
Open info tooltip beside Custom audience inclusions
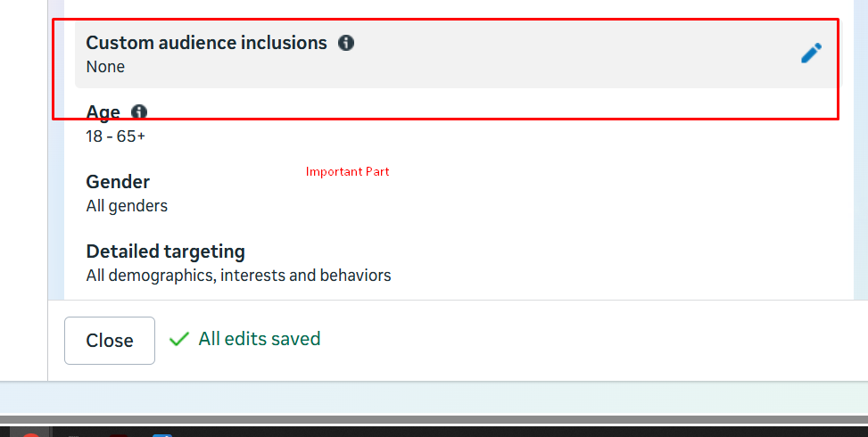(346, 43)
